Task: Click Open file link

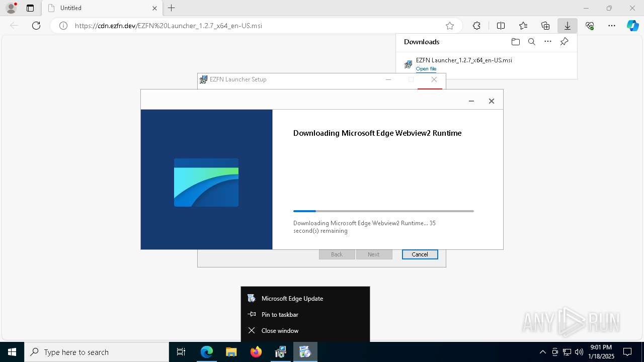Action: click(426, 69)
